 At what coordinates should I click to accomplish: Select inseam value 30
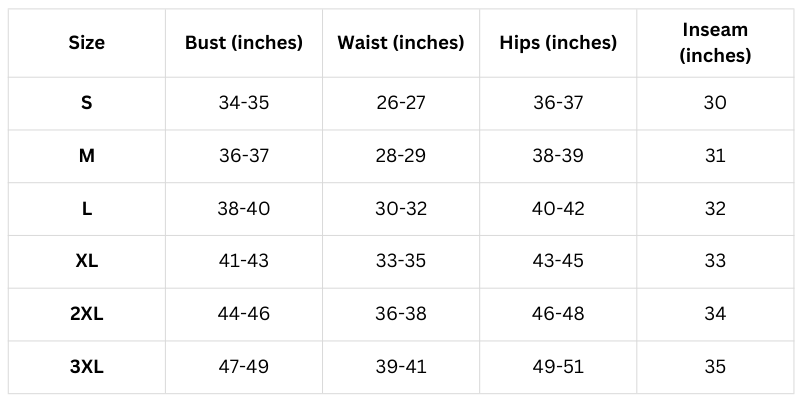[x=715, y=103]
